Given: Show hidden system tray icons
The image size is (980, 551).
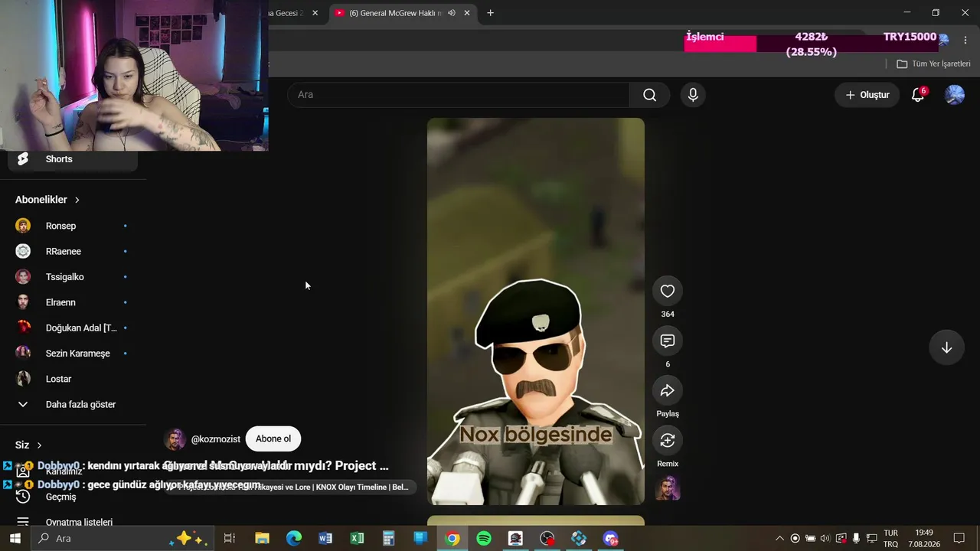Looking at the screenshot, I should [779, 539].
